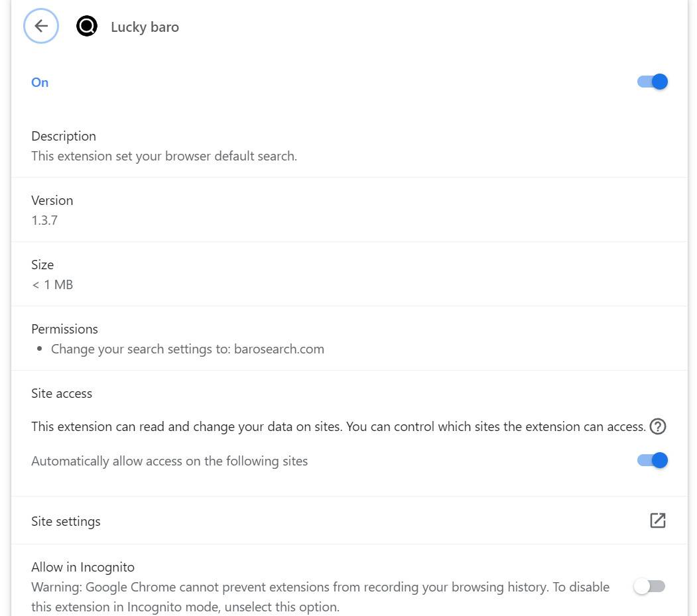The height and width of the screenshot is (616, 697).
Task: Click the blue On status label
Action: click(40, 82)
